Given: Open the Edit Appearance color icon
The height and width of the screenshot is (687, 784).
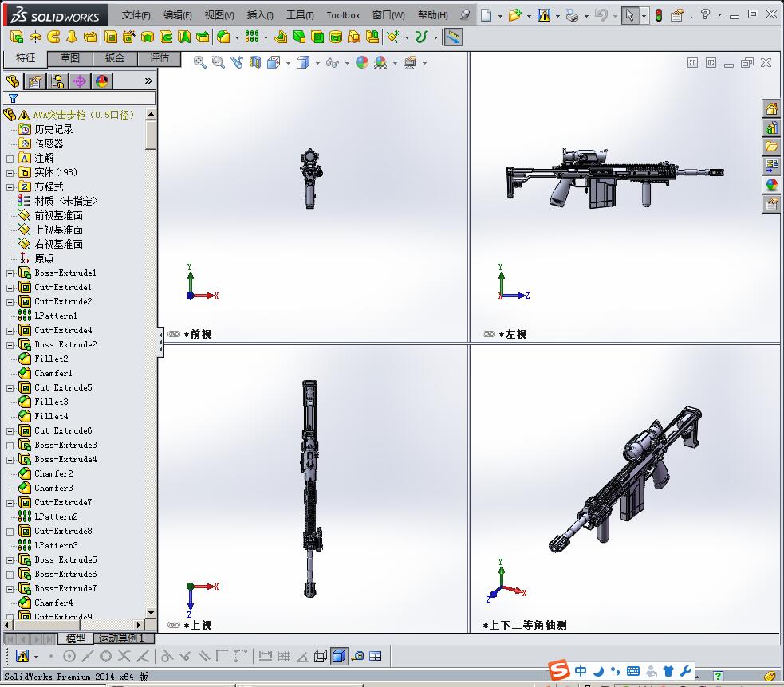Looking at the screenshot, I should [362, 62].
